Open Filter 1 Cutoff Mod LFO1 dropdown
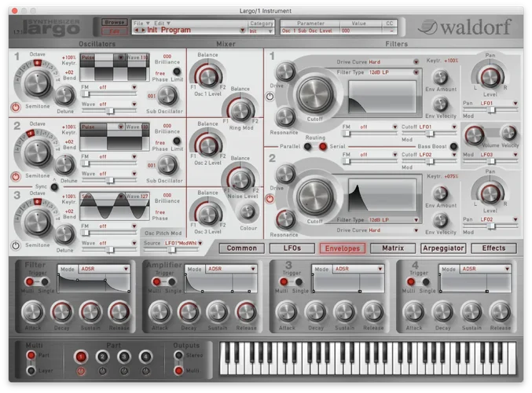Image resolution: width=532 pixels, height=393 pixels. (x=454, y=127)
